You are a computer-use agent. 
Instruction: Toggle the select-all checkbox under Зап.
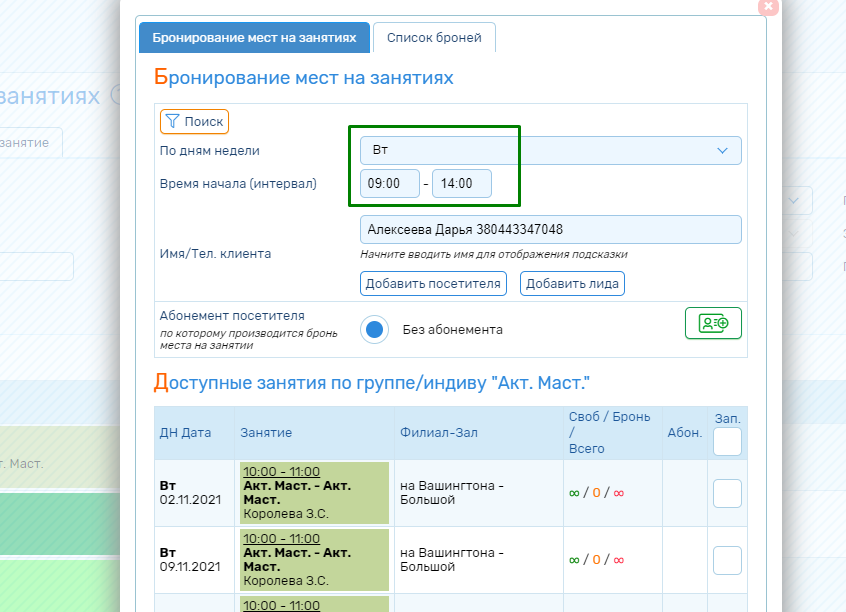727,442
